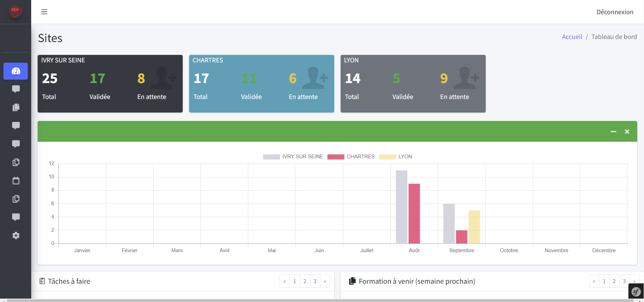Go to page 3 of Tâches à faire
Screen dimensions: 644x302
pyautogui.click(x=315, y=281)
